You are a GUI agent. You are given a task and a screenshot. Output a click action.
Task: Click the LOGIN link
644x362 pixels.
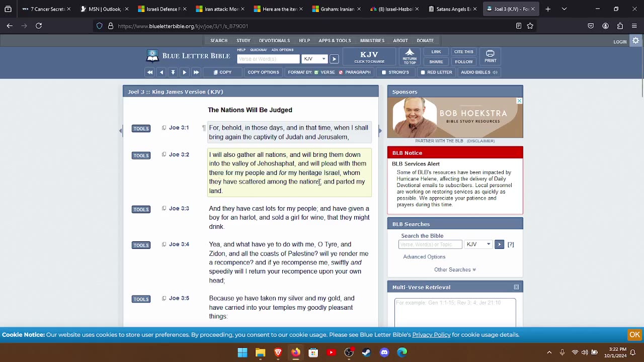(x=620, y=42)
